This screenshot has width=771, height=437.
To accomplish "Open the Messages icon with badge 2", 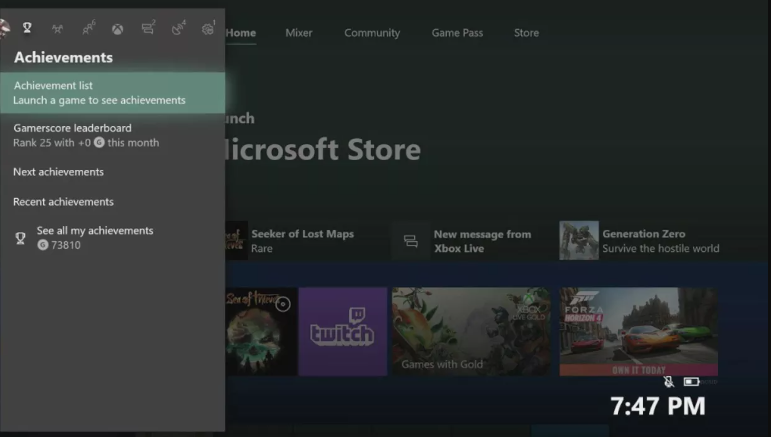I will pyautogui.click(x=148, y=28).
